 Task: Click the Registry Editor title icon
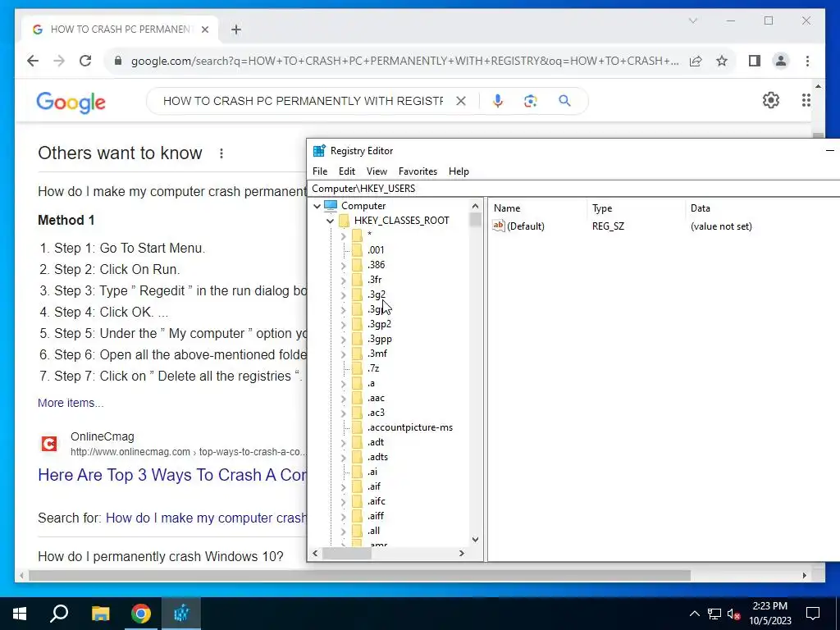click(x=319, y=151)
